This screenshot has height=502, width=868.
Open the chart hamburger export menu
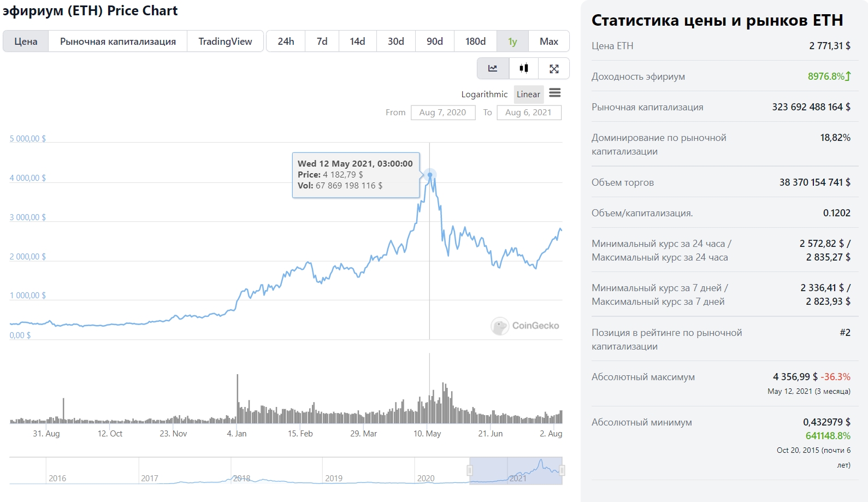tap(554, 93)
